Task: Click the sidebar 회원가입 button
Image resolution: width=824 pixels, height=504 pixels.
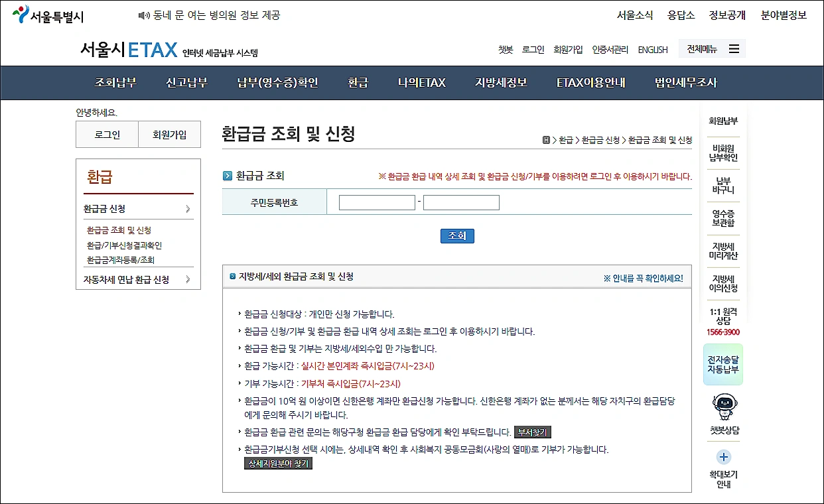Action: [x=169, y=135]
